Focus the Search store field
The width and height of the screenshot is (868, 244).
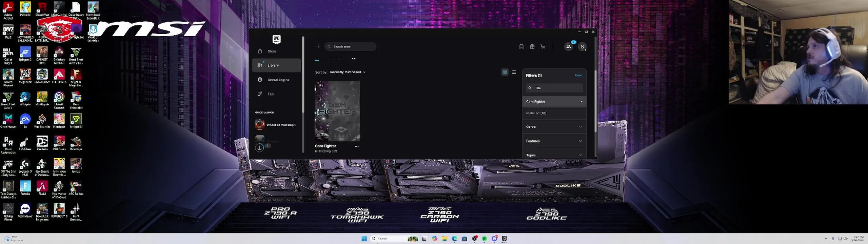click(351, 47)
